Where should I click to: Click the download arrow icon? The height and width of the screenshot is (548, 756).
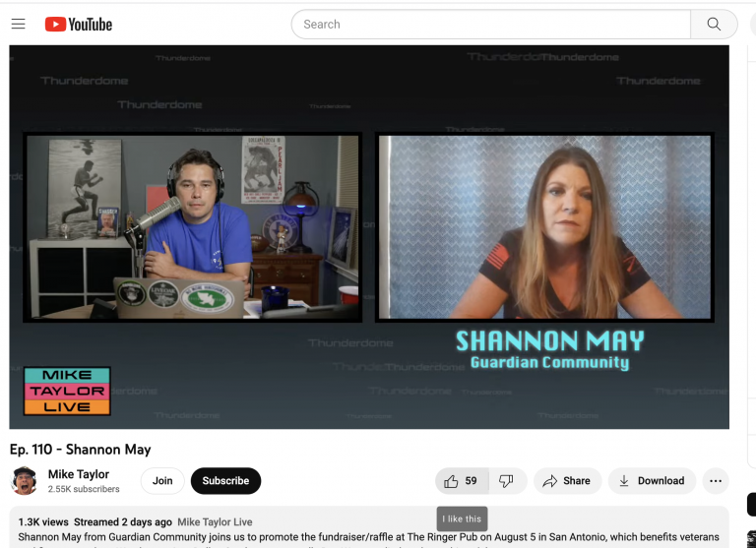pyautogui.click(x=624, y=481)
